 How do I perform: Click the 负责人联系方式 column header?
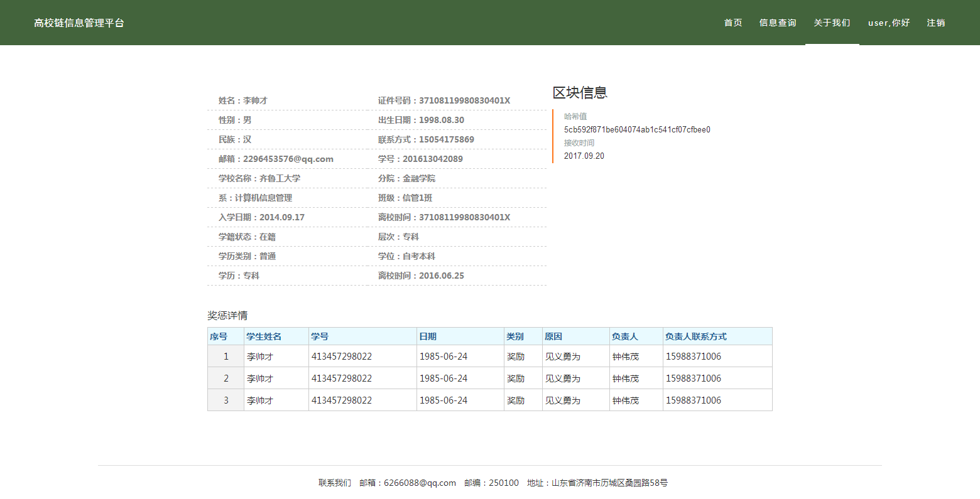695,336
